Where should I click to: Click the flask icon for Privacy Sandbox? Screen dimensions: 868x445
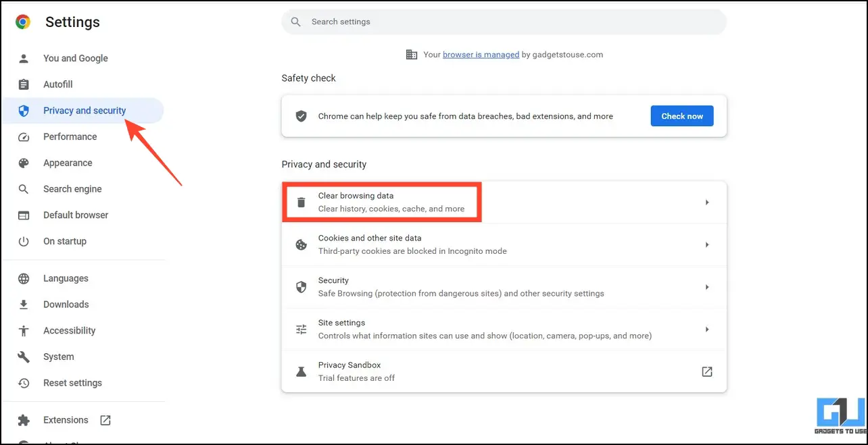tap(302, 371)
